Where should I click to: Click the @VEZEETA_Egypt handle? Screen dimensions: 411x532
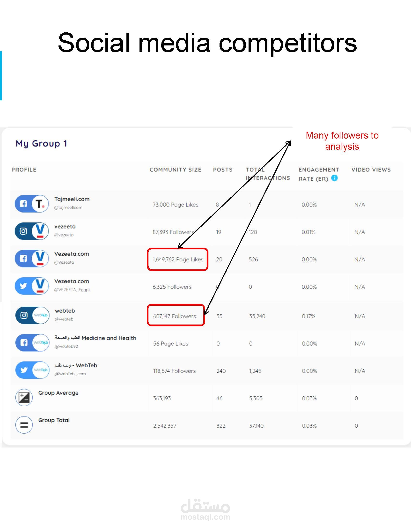(72, 290)
